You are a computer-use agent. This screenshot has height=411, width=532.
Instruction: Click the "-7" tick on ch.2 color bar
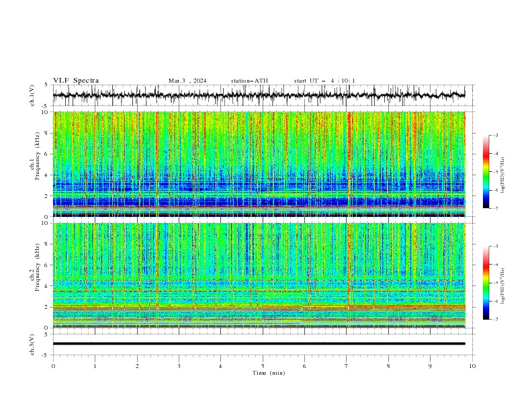click(496, 319)
